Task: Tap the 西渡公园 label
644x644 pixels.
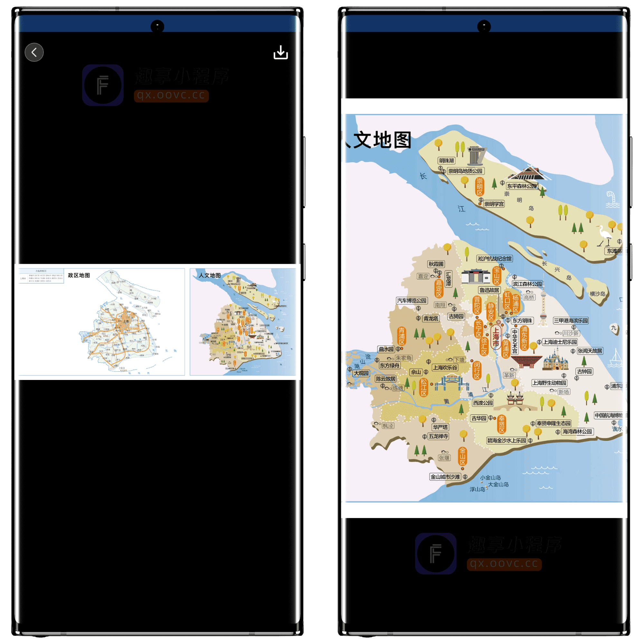Action: click(483, 403)
